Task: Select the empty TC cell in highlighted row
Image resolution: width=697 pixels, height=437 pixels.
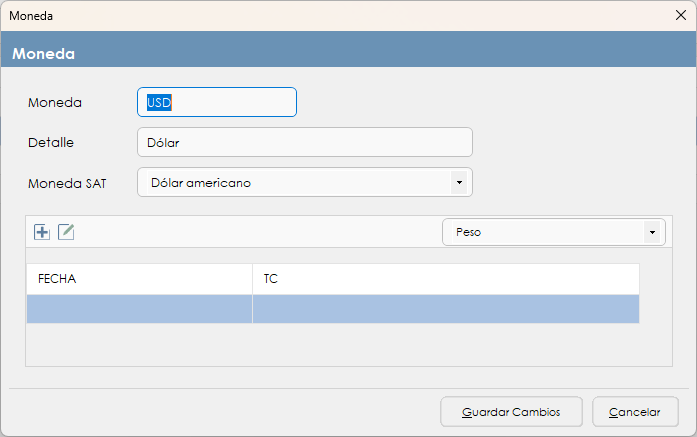Action: pos(445,309)
